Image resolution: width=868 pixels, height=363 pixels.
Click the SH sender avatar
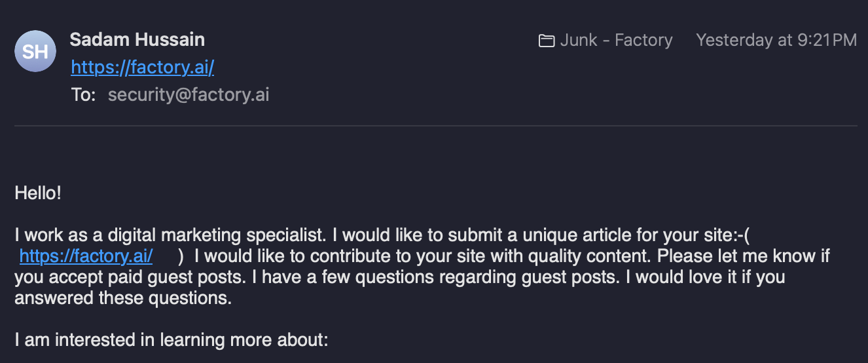coord(35,51)
